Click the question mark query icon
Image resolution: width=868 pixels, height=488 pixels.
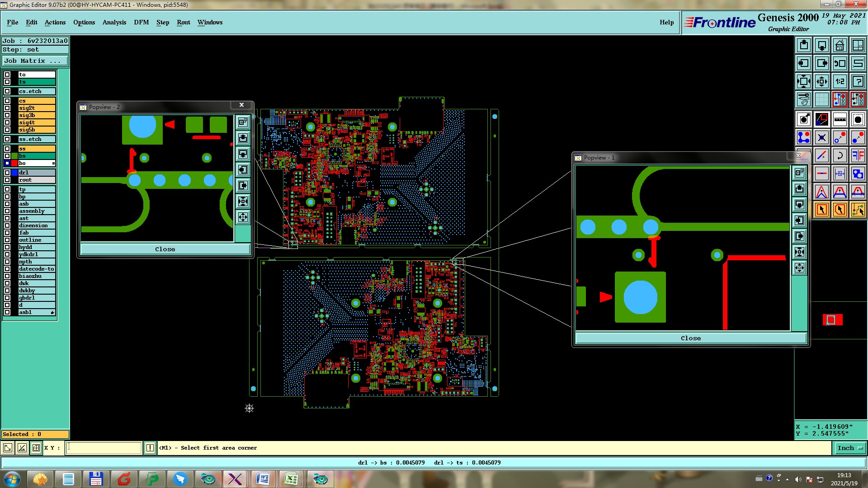[858, 81]
